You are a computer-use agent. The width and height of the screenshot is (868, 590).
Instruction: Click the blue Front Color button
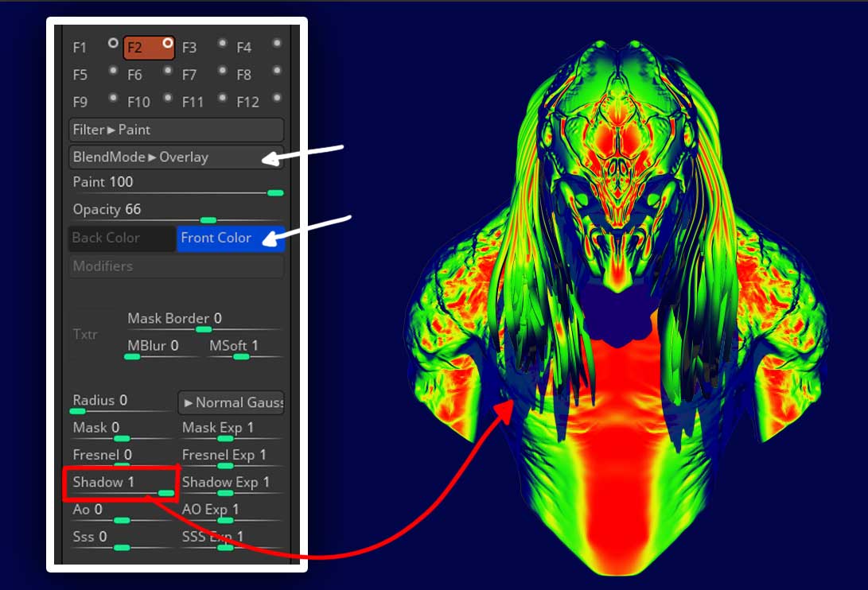coord(230,238)
